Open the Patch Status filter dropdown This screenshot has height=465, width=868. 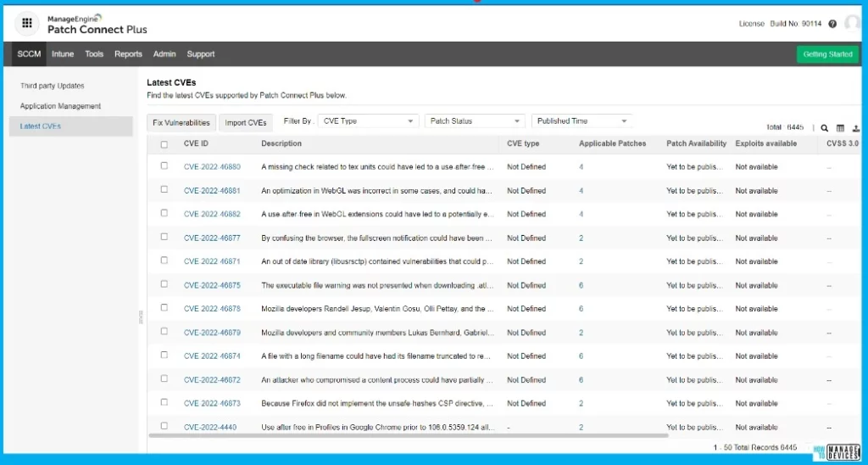(x=475, y=120)
